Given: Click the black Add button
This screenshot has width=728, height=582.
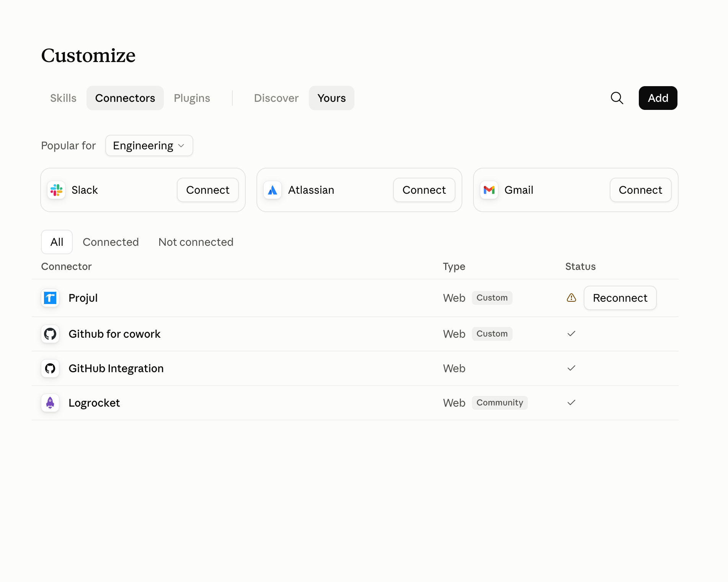Looking at the screenshot, I should [658, 98].
